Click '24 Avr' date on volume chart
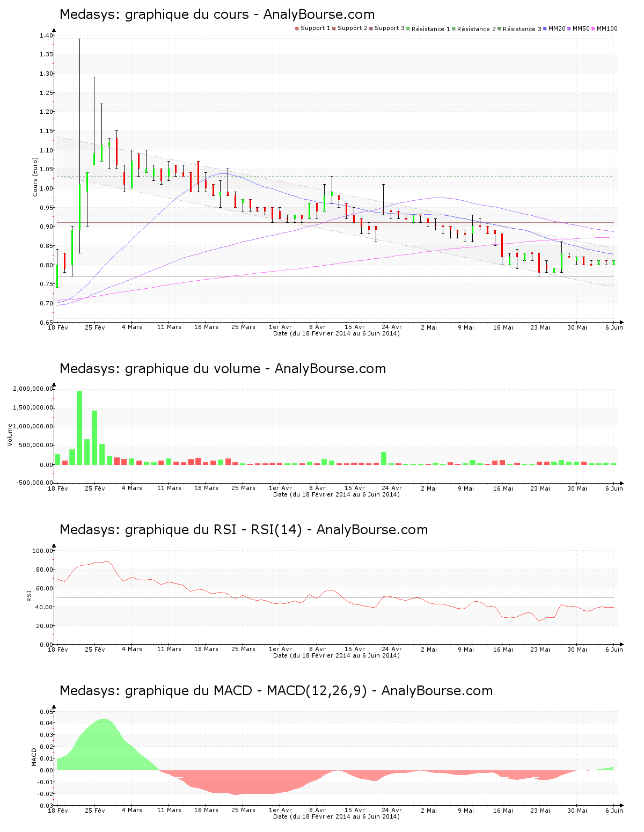Viewport: 644px width, 832px height. [392, 488]
